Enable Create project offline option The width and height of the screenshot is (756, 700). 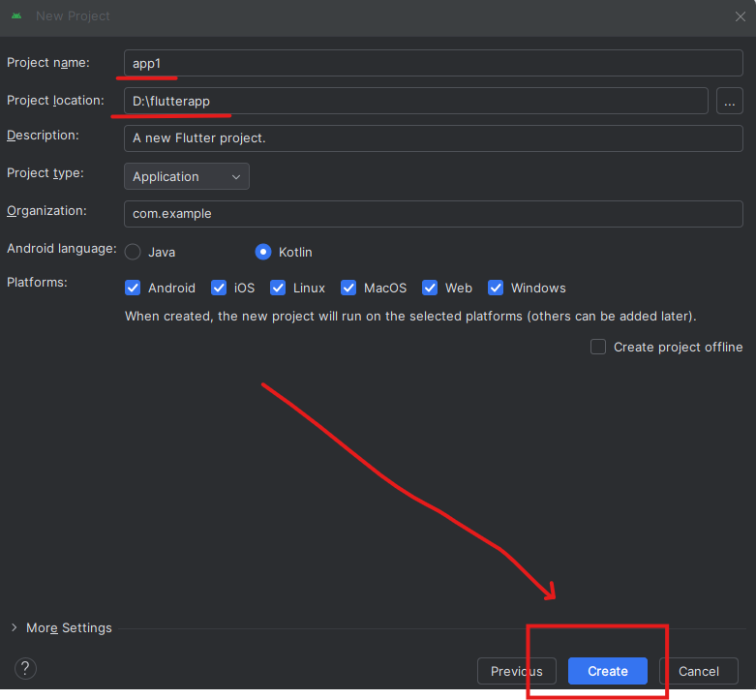pyautogui.click(x=598, y=347)
